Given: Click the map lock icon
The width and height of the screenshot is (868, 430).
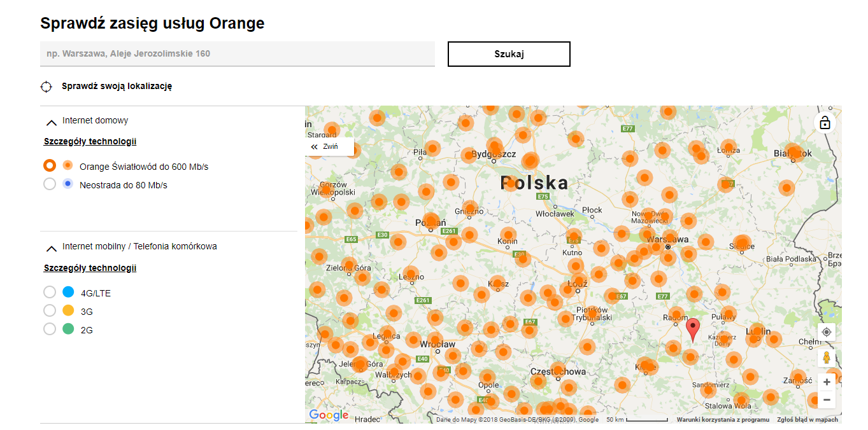Looking at the screenshot, I should pos(825,122).
